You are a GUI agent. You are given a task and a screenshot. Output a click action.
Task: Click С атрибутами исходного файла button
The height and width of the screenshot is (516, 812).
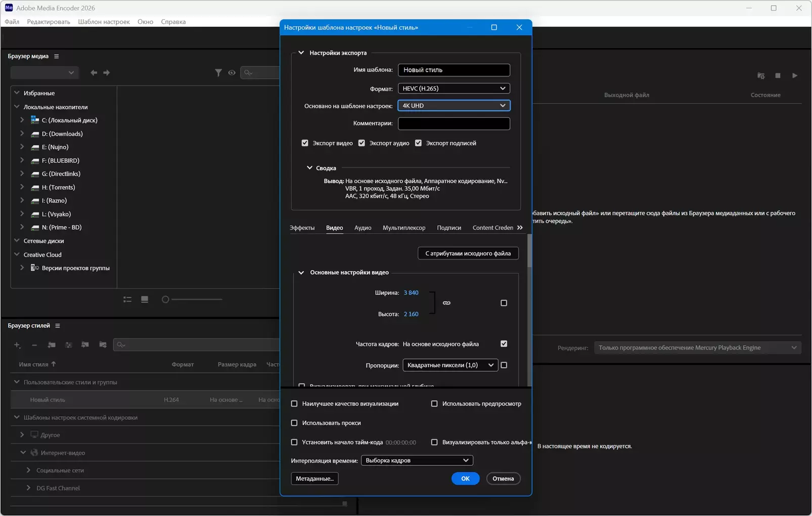[468, 253]
